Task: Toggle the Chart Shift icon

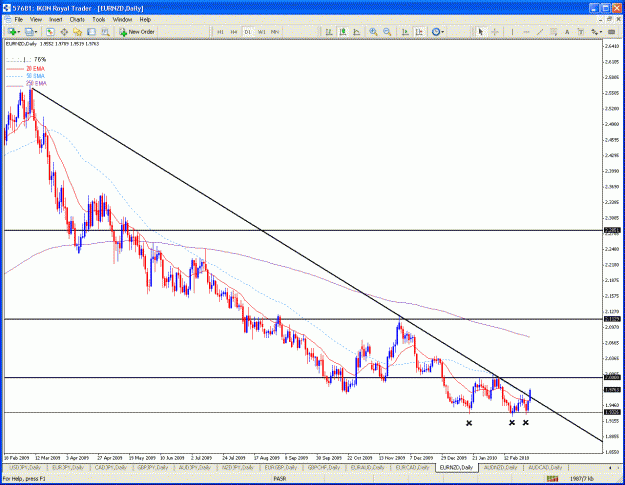Action: (419, 32)
